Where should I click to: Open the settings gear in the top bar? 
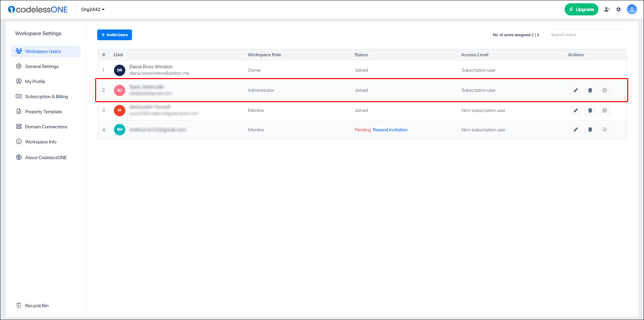[x=619, y=9]
